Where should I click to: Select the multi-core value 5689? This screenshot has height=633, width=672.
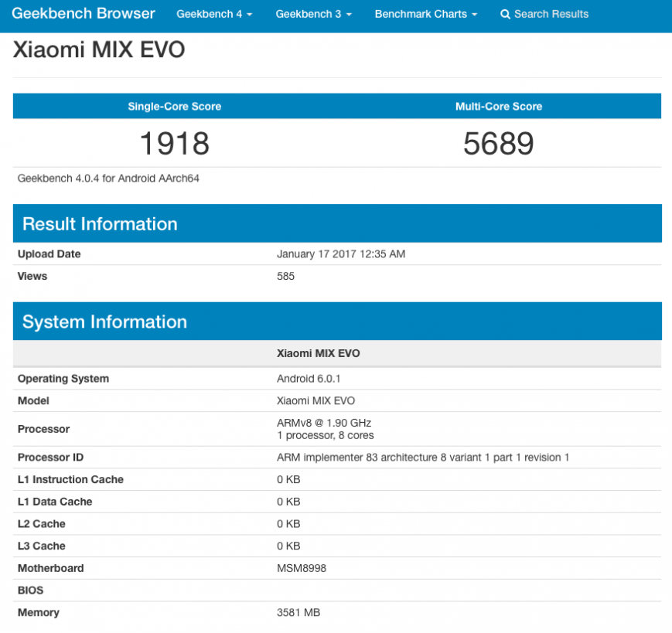click(x=499, y=144)
